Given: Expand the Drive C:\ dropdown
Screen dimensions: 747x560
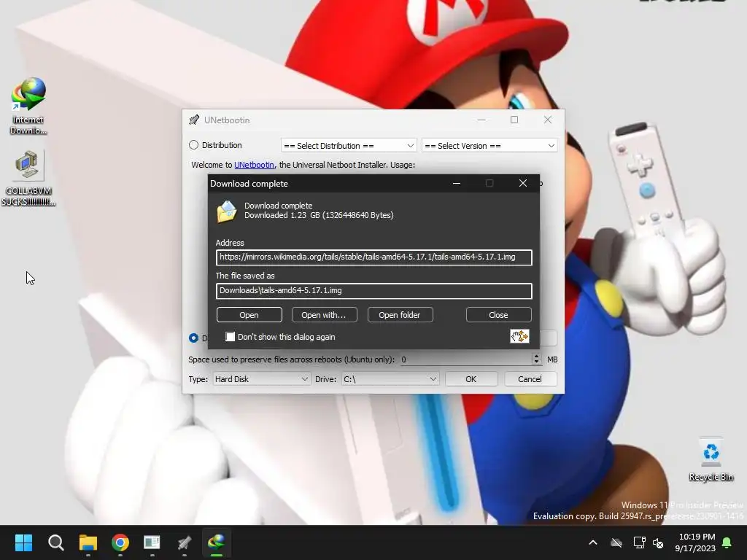Looking at the screenshot, I should [390, 379].
